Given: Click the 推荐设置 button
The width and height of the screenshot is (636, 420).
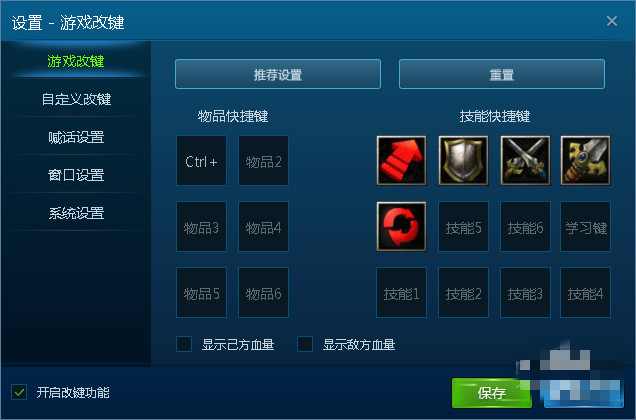Looking at the screenshot, I should tap(278, 74).
